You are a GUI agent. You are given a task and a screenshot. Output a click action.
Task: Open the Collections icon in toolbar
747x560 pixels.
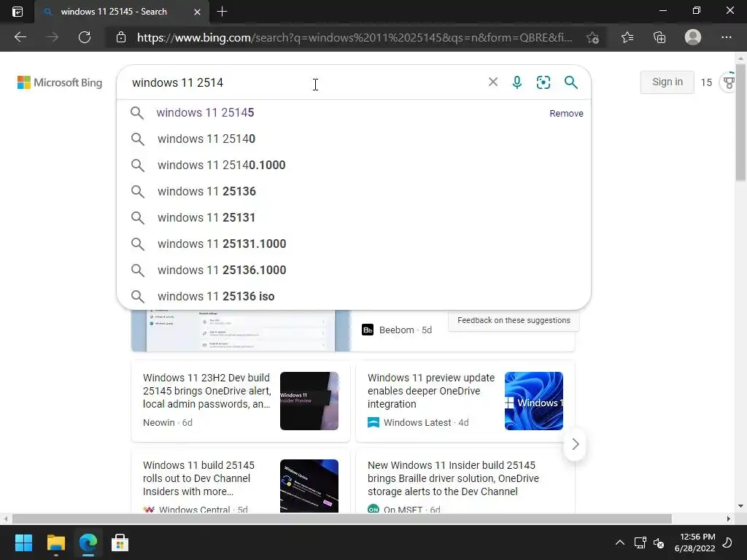click(x=659, y=37)
